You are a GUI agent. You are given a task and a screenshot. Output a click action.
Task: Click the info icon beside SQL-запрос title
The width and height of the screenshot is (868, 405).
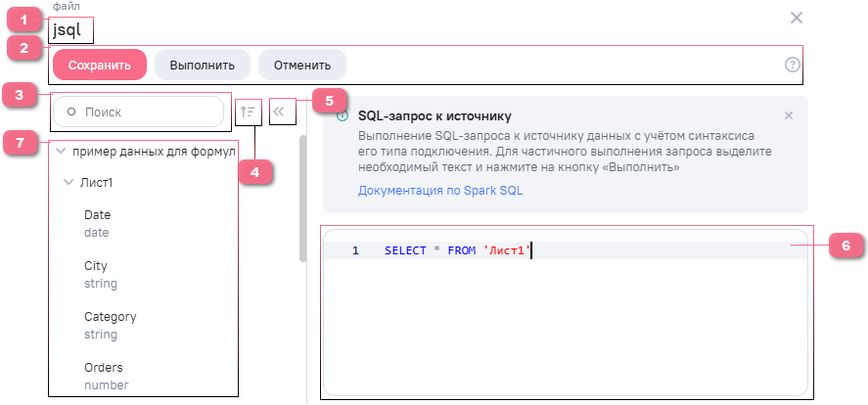(343, 115)
